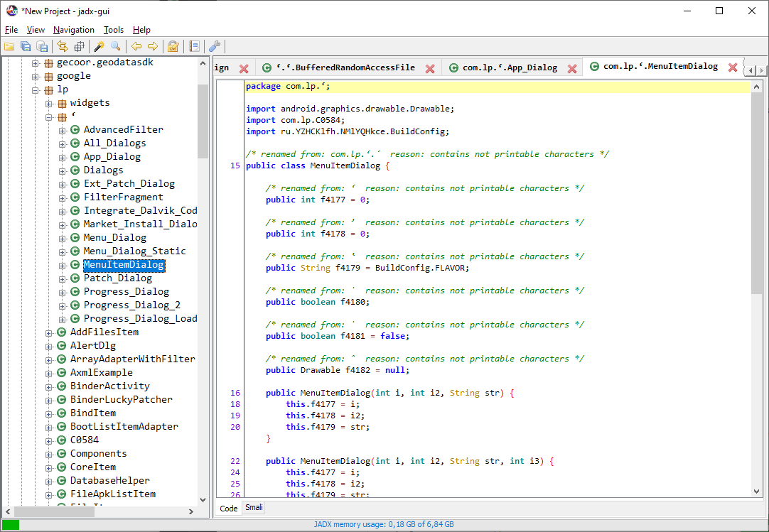Viewport: 769px width, 532px height.
Task: Open the Navigation menu
Action: (73, 29)
